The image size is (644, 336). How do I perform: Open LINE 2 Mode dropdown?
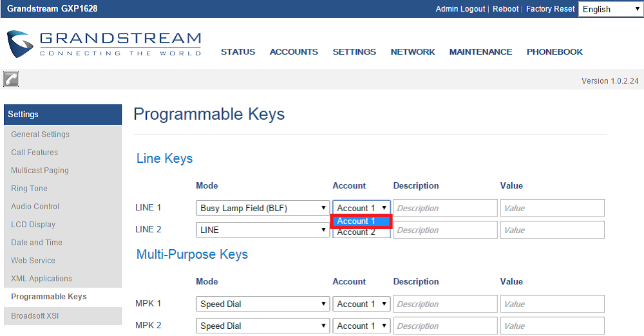263,230
